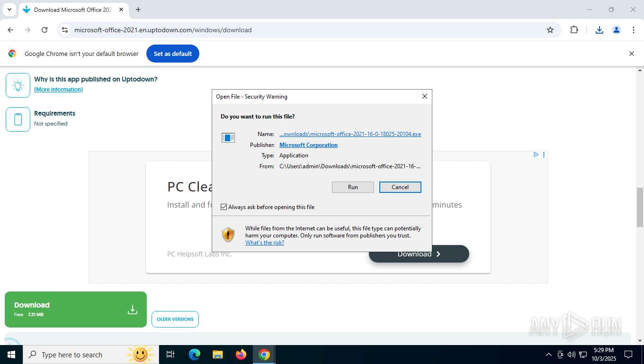This screenshot has width=644, height=364.
Task: Launch Firefox from the taskbar
Action: coord(241,355)
